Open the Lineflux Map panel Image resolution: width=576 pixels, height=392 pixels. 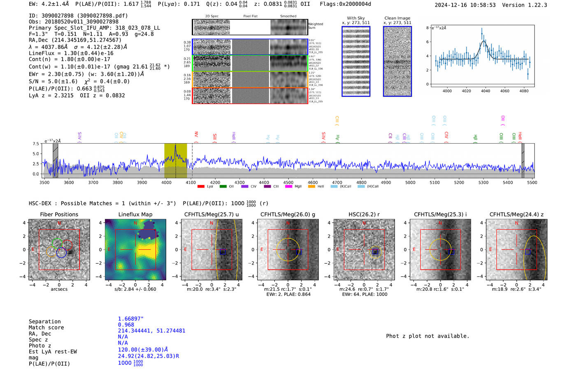(135, 250)
